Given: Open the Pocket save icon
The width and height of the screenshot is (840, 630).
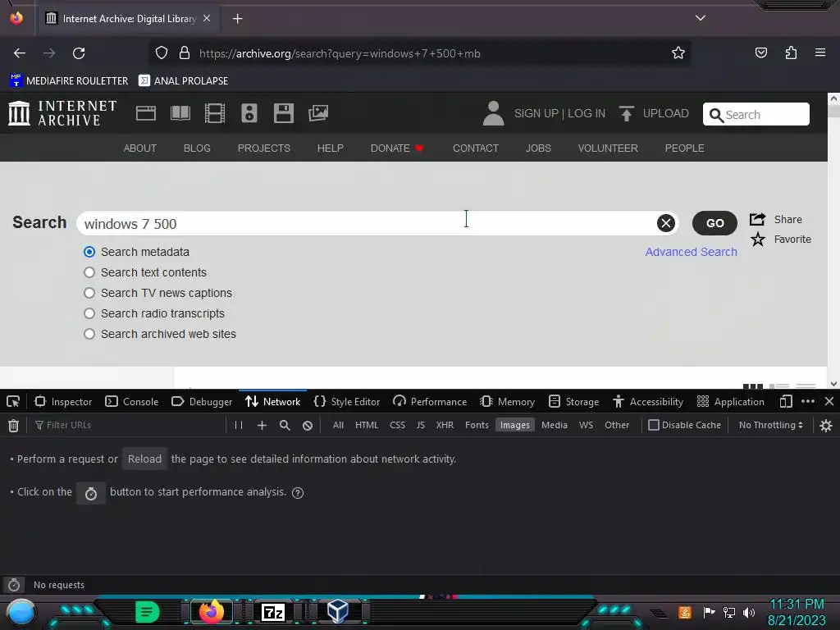Looking at the screenshot, I should point(760,52).
